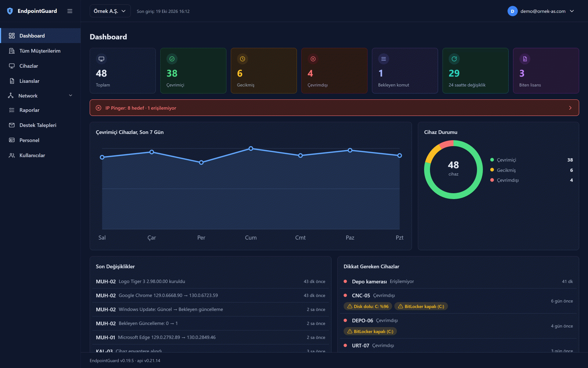588x368 pixels.
Task: Go to Lisanslar page
Action: (x=40, y=81)
